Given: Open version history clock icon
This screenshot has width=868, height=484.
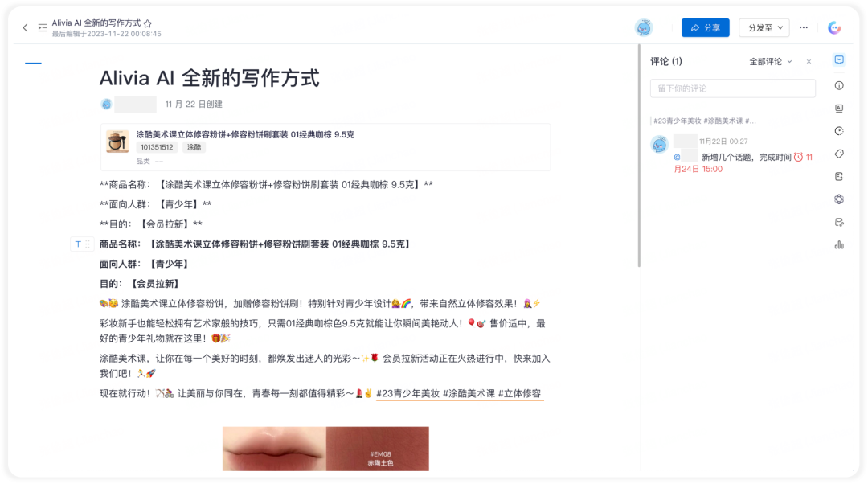Looking at the screenshot, I should pyautogui.click(x=839, y=131).
